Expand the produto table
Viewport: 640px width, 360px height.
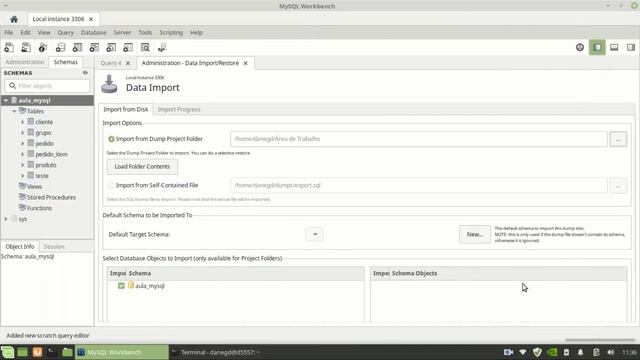(22, 165)
